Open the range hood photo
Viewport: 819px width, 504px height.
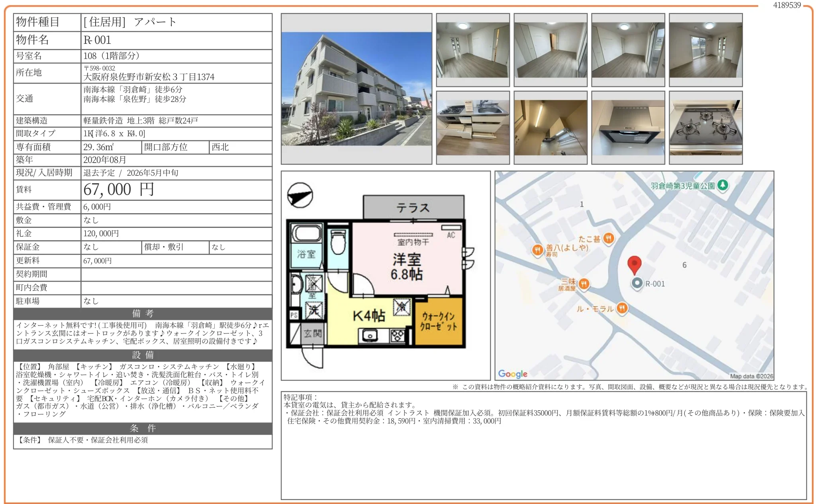(x=628, y=127)
